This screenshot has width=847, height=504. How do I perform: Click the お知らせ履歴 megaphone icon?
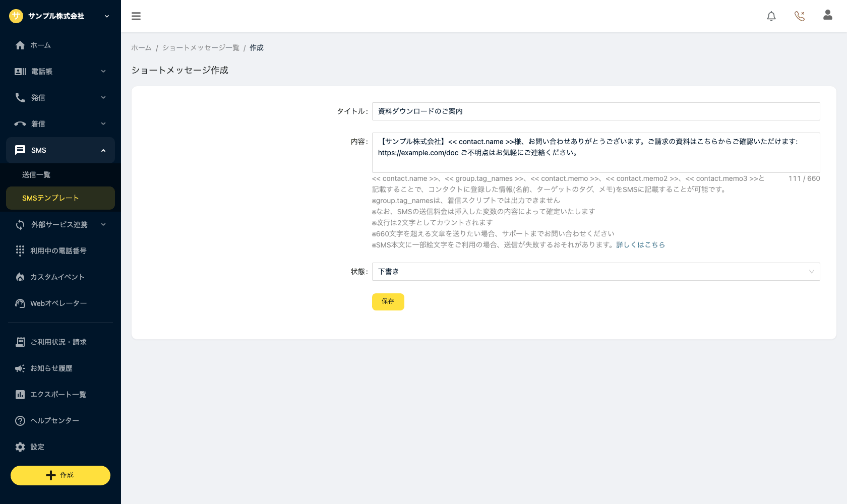click(20, 368)
